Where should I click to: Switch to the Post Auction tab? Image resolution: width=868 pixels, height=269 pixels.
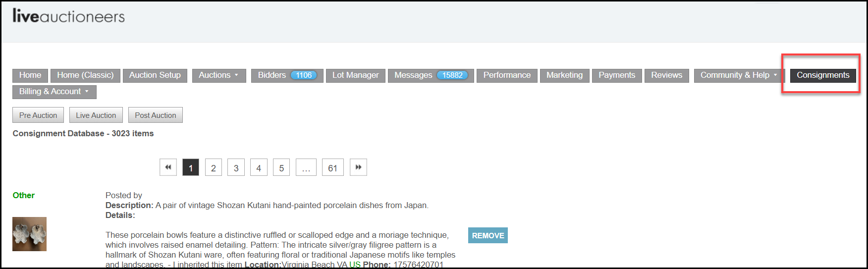156,115
